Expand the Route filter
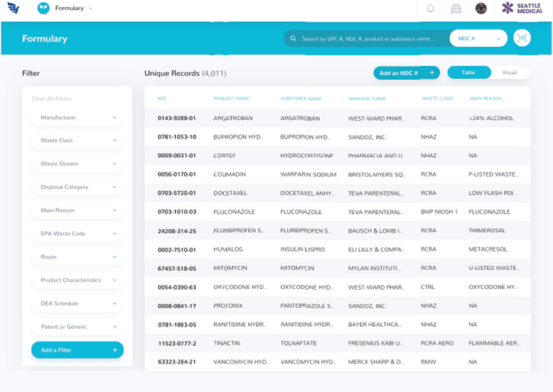553x392 pixels. (78, 257)
